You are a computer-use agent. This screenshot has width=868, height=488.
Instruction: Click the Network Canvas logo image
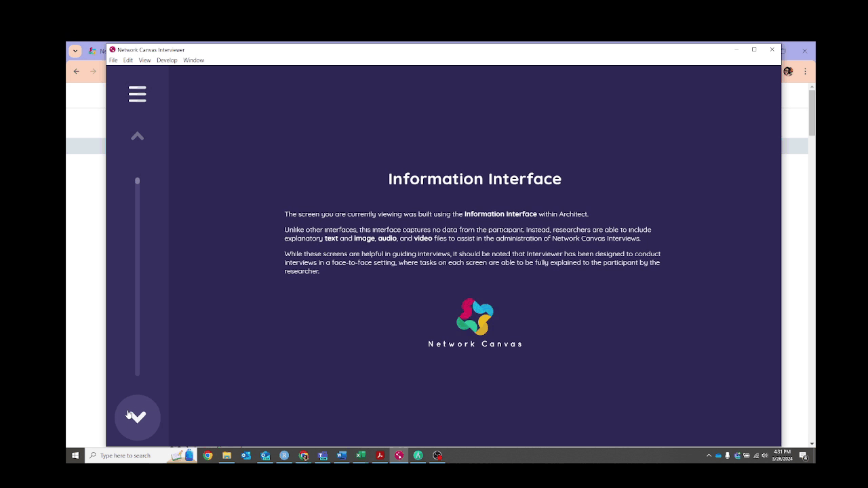475,323
